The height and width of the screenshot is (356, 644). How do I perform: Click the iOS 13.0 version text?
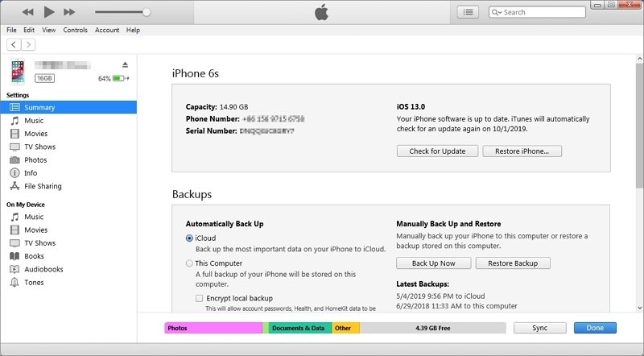tap(411, 106)
